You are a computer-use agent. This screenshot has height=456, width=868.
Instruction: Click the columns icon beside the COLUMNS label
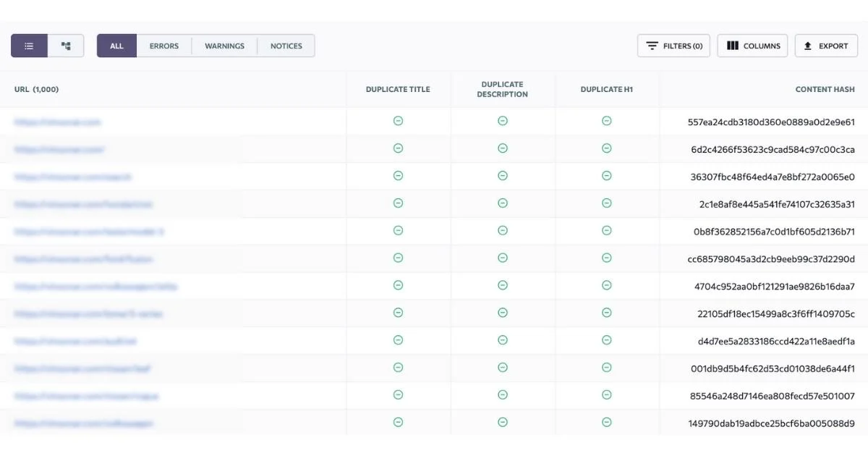tap(732, 46)
